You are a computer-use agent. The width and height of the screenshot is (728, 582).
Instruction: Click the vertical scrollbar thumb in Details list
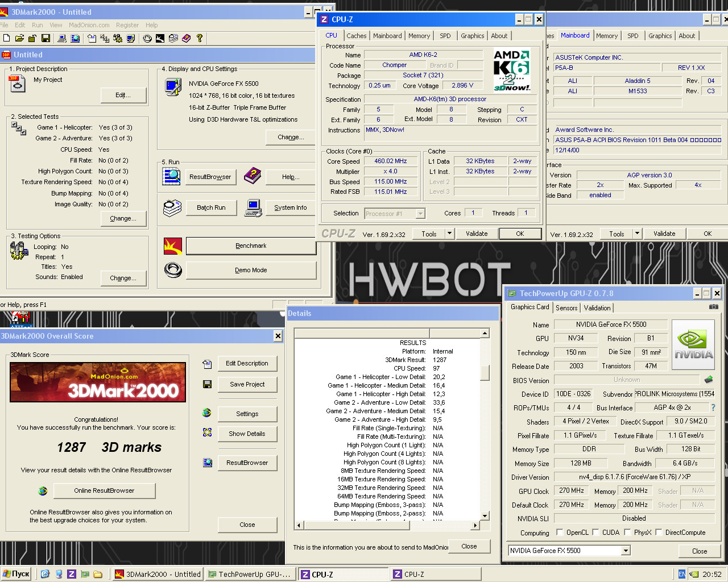pyautogui.click(x=485, y=373)
